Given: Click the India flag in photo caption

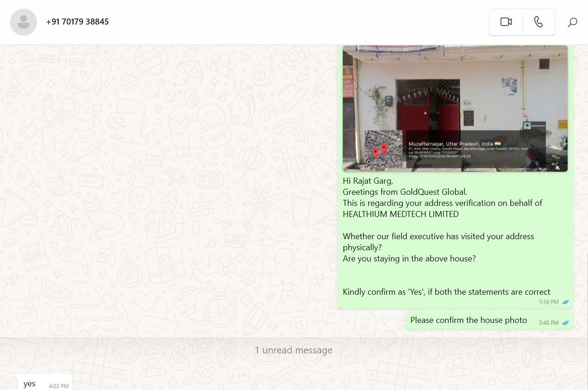Looking at the screenshot, I should pos(498,143).
